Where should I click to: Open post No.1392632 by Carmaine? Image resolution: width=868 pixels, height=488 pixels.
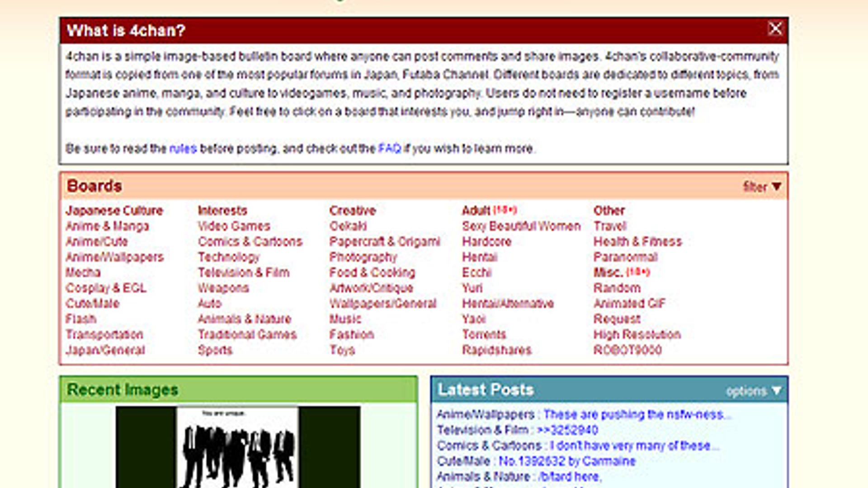[x=567, y=461]
